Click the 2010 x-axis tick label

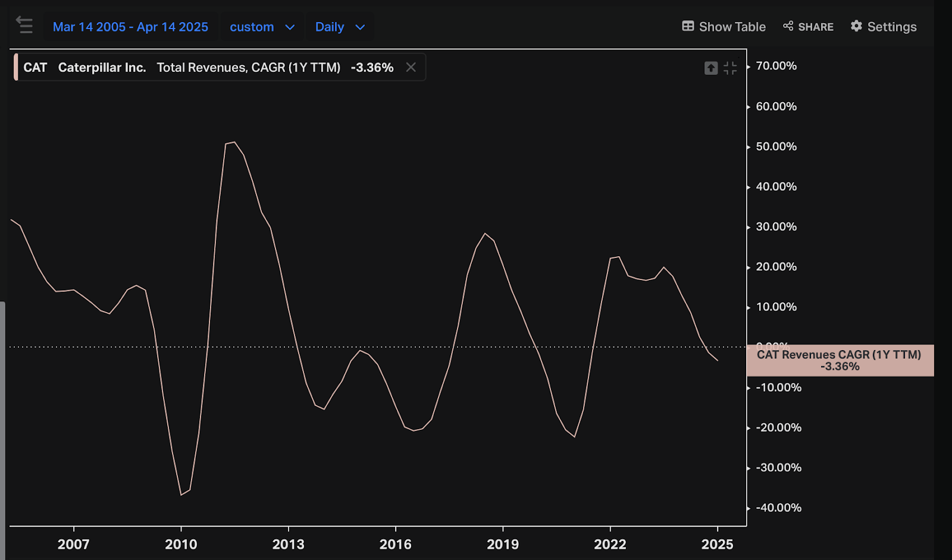pos(181,544)
